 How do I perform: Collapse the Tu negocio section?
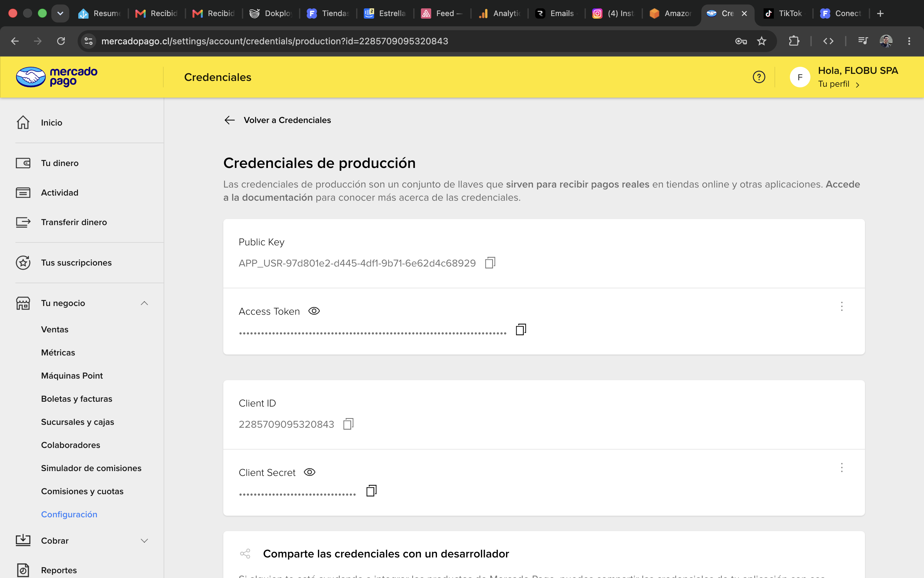(x=144, y=303)
